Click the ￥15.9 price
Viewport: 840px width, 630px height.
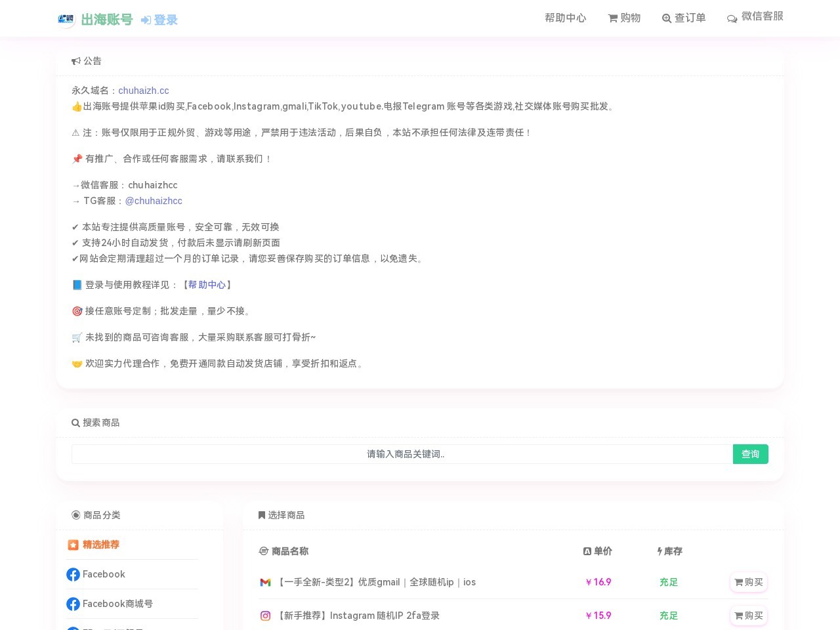[x=598, y=616]
